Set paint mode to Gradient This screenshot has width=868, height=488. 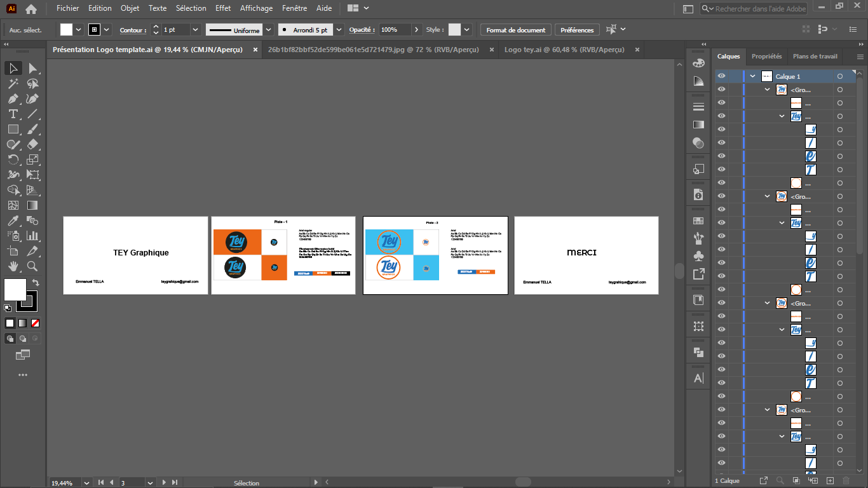click(x=22, y=323)
